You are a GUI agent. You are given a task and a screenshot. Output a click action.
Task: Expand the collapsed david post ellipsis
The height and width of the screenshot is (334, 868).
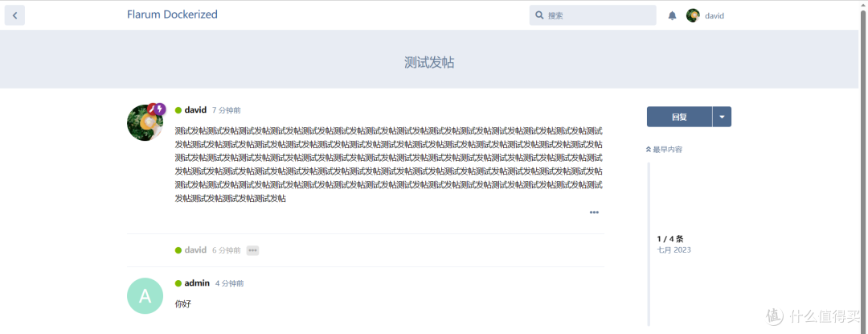click(x=252, y=250)
